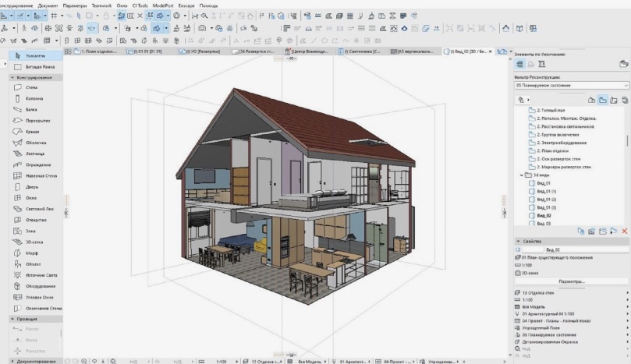This screenshot has width=631, height=364.
Task: Click the Параметры... button
Action: [x=572, y=281]
